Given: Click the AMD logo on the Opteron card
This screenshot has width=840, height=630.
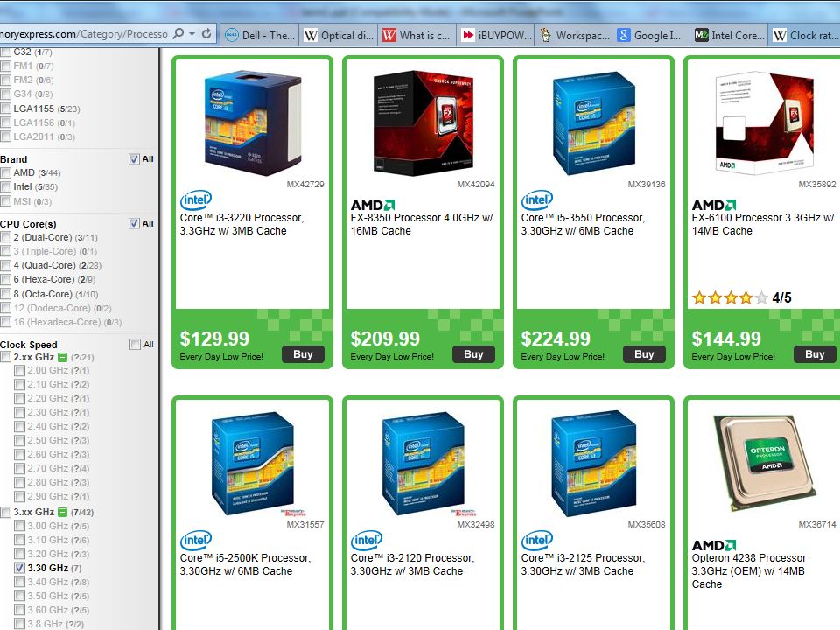Looking at the screenshot, I should tap(714, 545).
